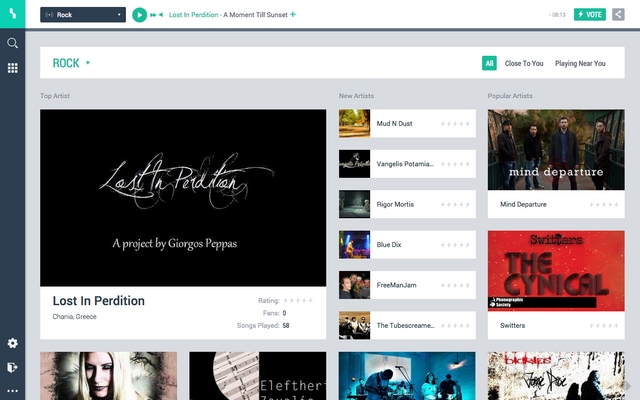640x400 pixels.
Task: Rate Mud N Dust using its stars
Action: pyautogui.click(x=456, y=124)
